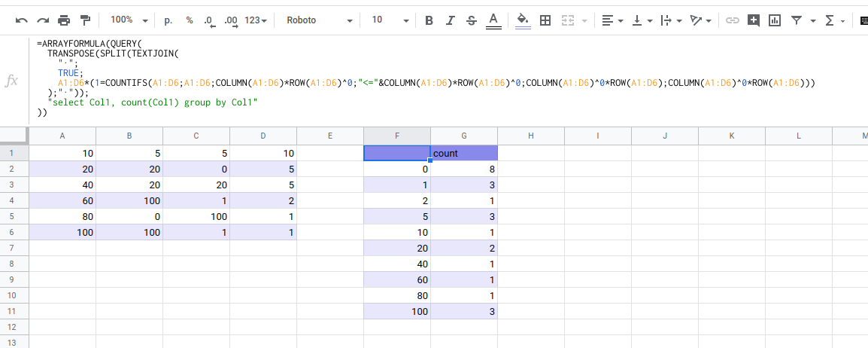Viewport: 868px width, 348px height.
Task: Undo the last action
Action: [22, 20]
